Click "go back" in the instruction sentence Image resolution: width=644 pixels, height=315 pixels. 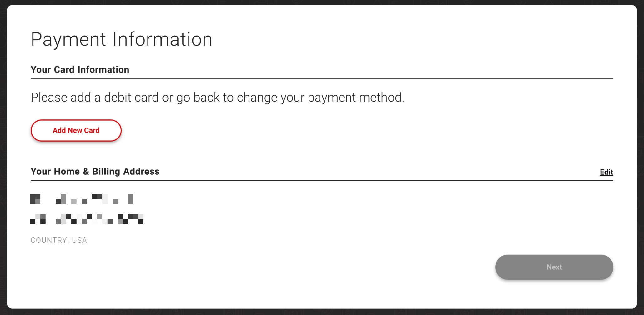(198, 97)
